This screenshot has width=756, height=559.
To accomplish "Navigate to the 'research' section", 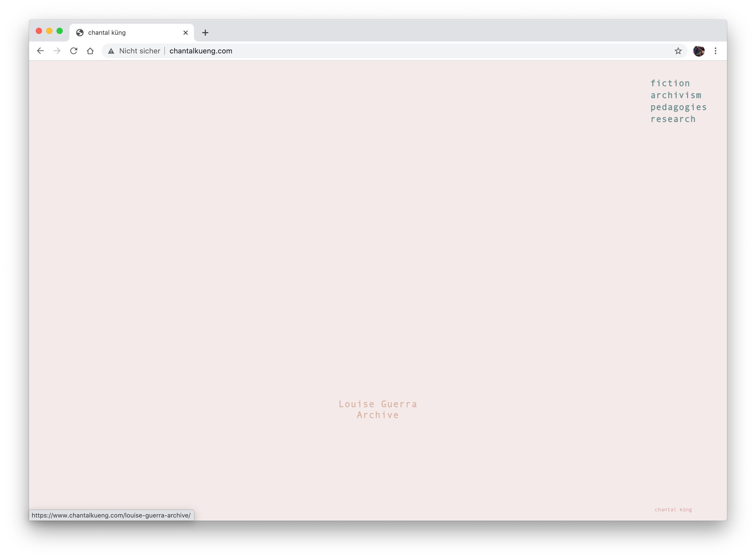I will pos(673,119).
